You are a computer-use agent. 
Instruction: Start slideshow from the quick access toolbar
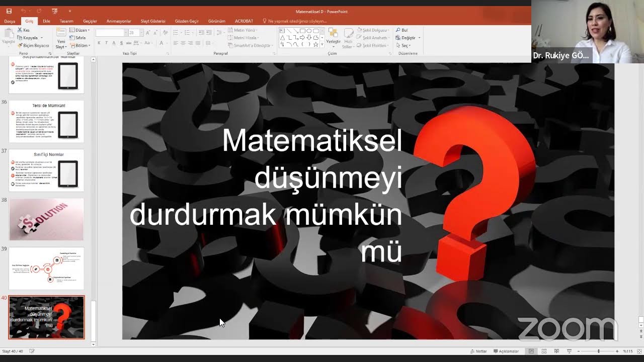(54, 11)
